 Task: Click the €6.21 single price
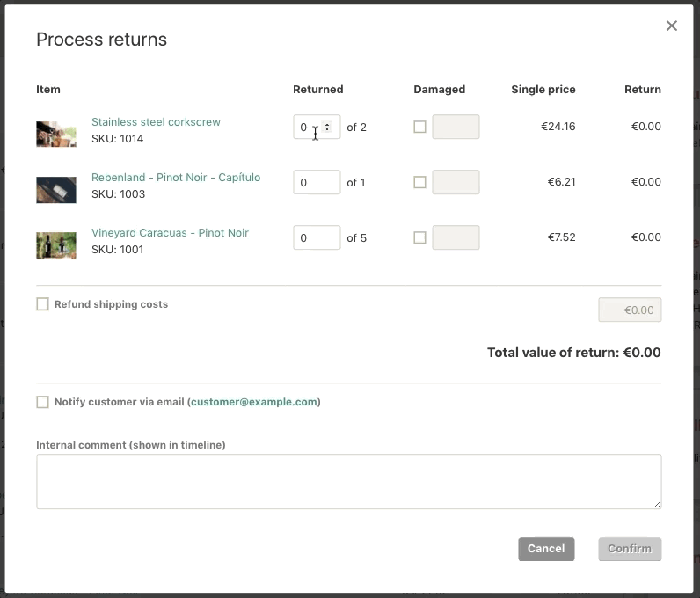tap(562, 182)
